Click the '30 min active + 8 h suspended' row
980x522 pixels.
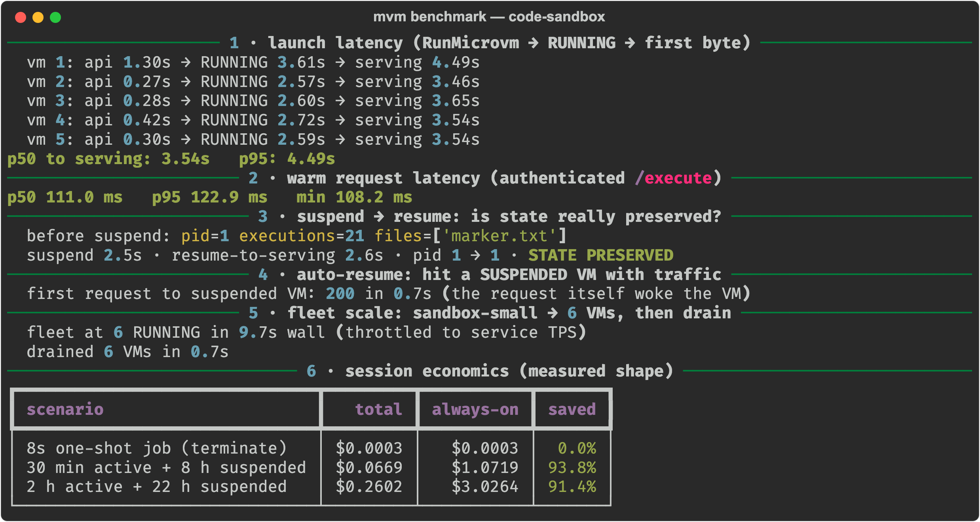(x=311, y=468)
